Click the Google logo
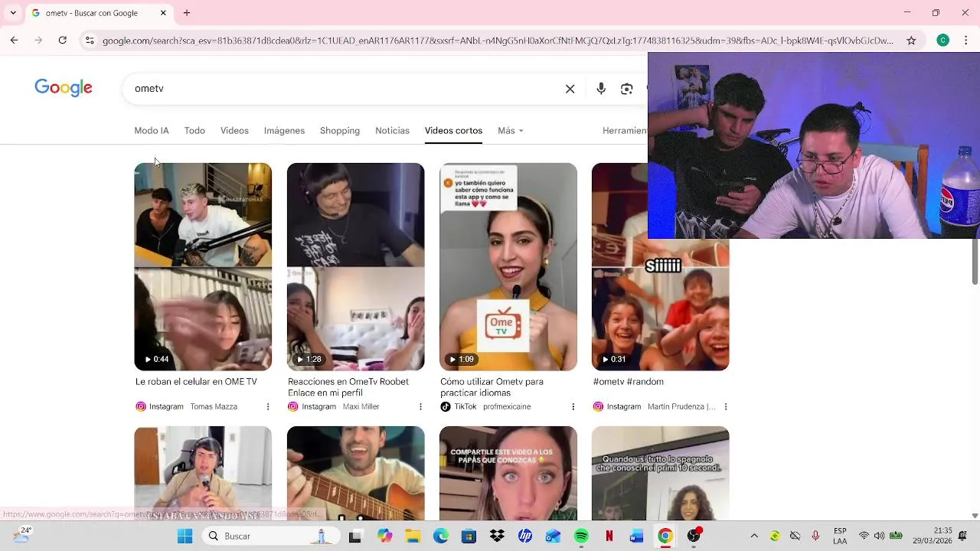Viewport: 980px width, 551px height. tap(64, 88)
